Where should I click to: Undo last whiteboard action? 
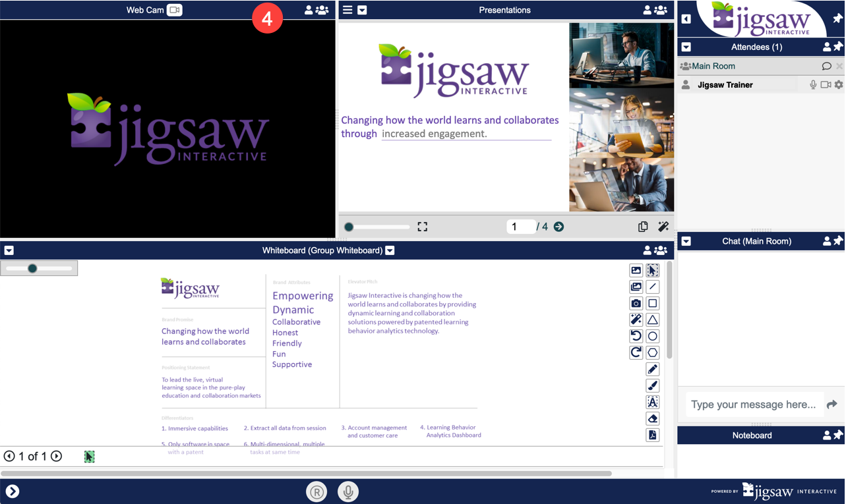coord(636,336)
